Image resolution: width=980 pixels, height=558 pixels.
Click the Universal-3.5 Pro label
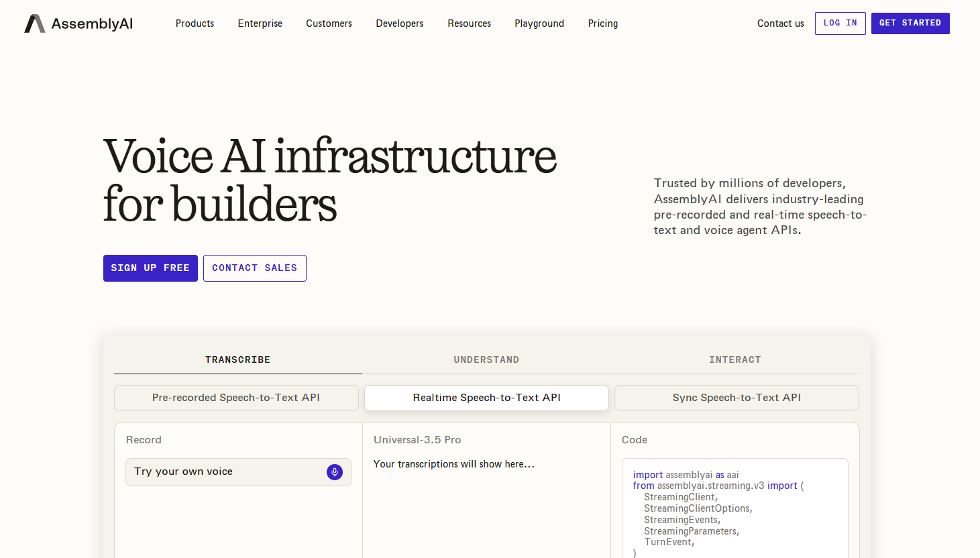point(417,440)
